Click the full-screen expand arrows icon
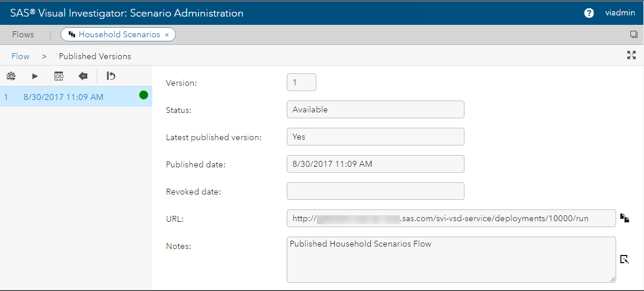Screen dimensions: 644x291 tap(631, 55)
